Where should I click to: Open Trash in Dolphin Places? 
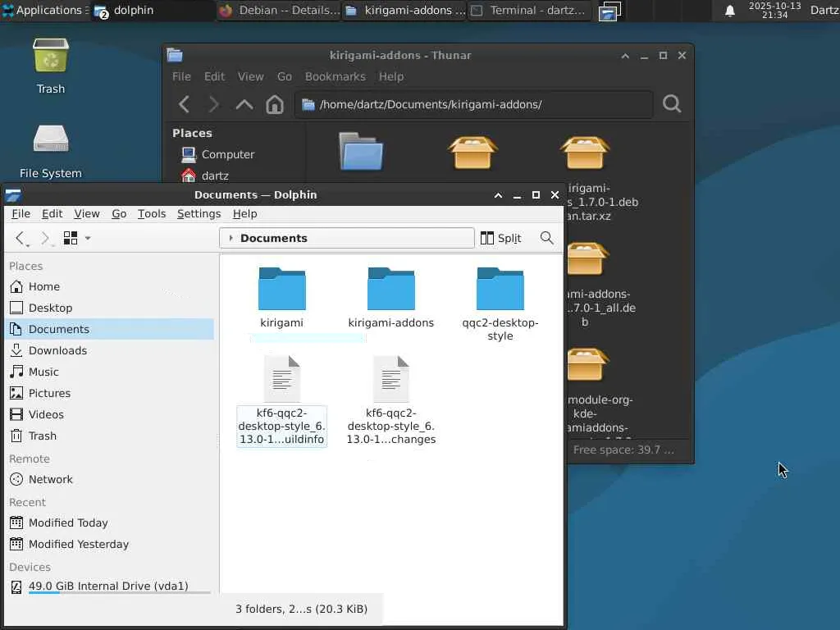[x=110, y=436]
